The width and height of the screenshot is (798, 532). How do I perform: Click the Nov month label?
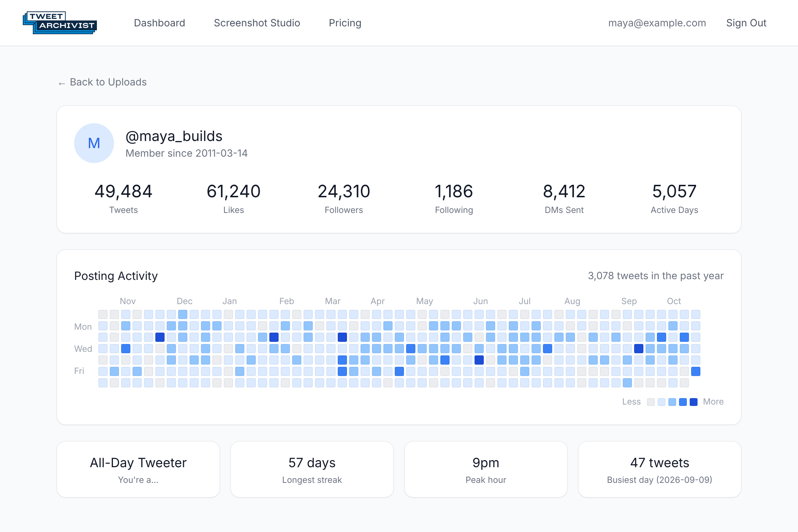pyautogui.click(x=128, y=301)
